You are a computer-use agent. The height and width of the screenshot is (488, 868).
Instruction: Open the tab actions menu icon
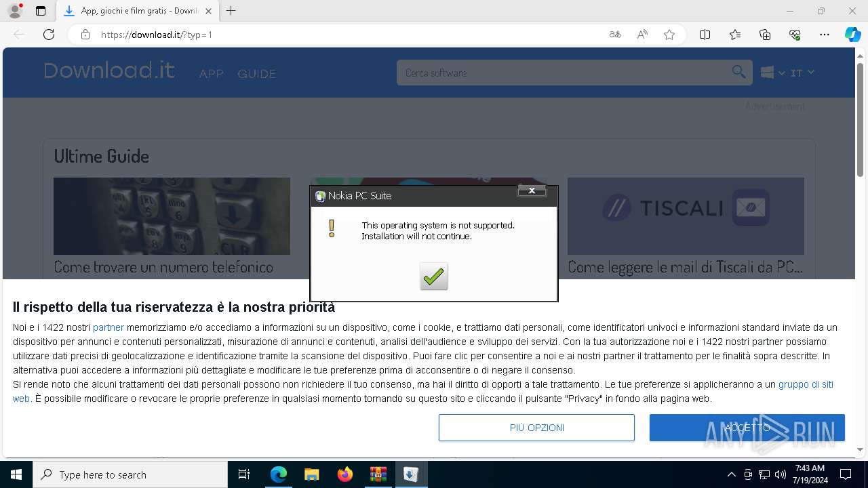click(x=41, y=11)
